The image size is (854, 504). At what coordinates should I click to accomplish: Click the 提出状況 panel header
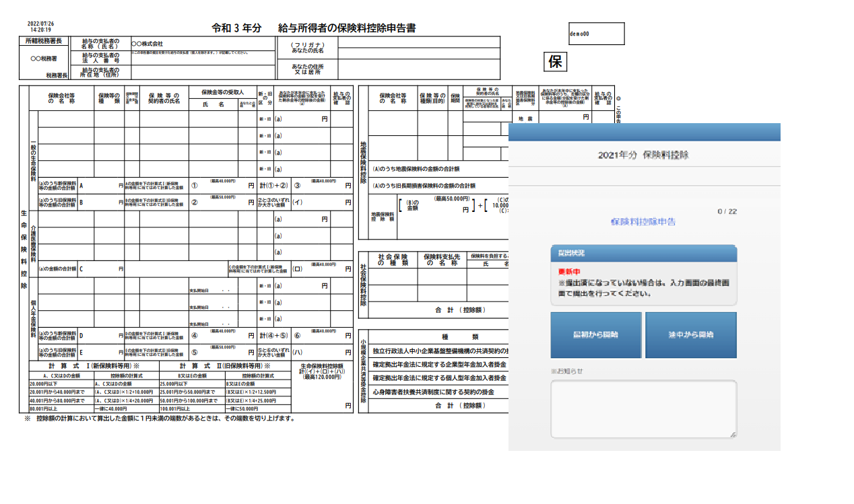pyautogui.click(x=643, y=253)
